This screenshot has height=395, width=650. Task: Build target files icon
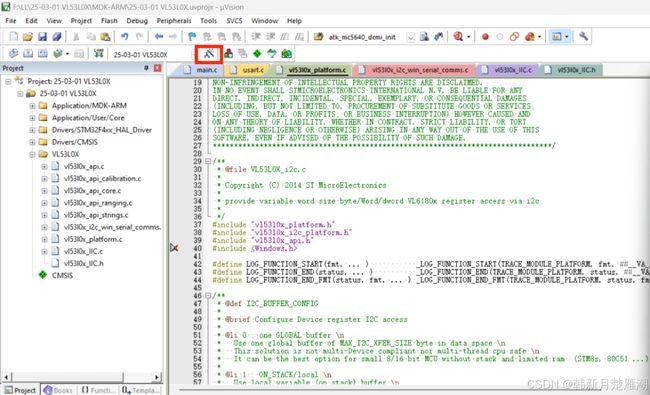[x=28, y=53]
